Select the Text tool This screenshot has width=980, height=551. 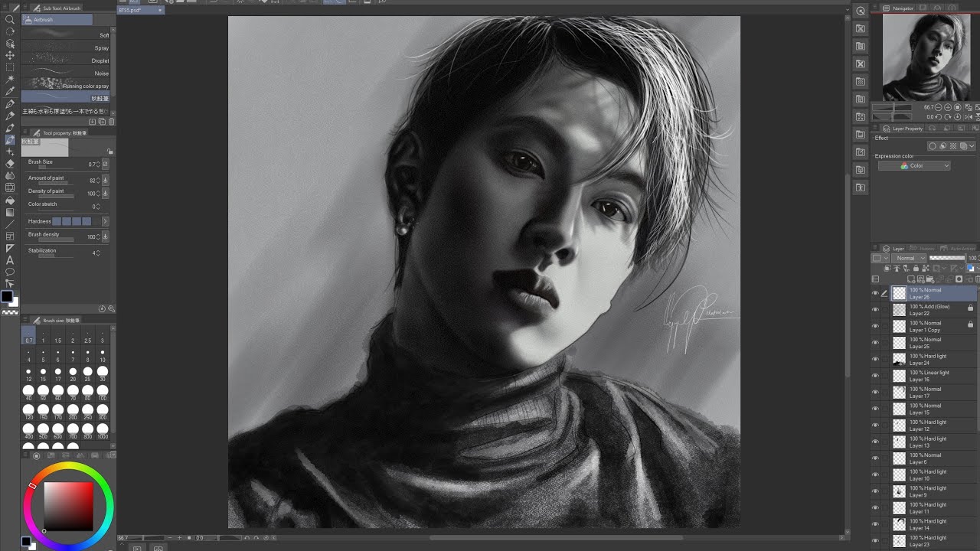[10, 260]
